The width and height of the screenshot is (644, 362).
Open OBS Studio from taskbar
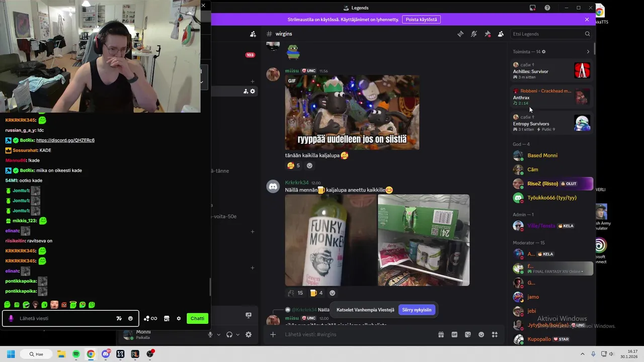pyautogui.click(x=150, y=354)
